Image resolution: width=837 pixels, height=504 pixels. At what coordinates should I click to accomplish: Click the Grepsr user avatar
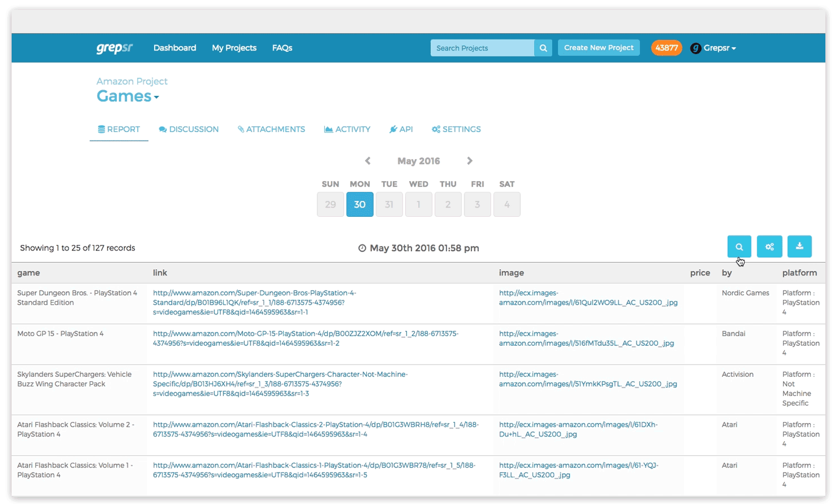point(696,48)
